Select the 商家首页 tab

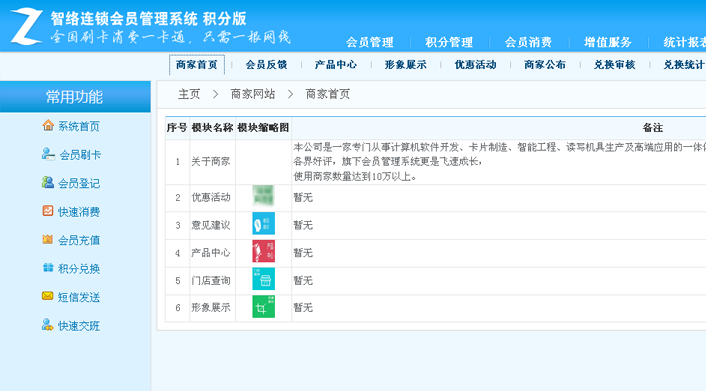197,65
